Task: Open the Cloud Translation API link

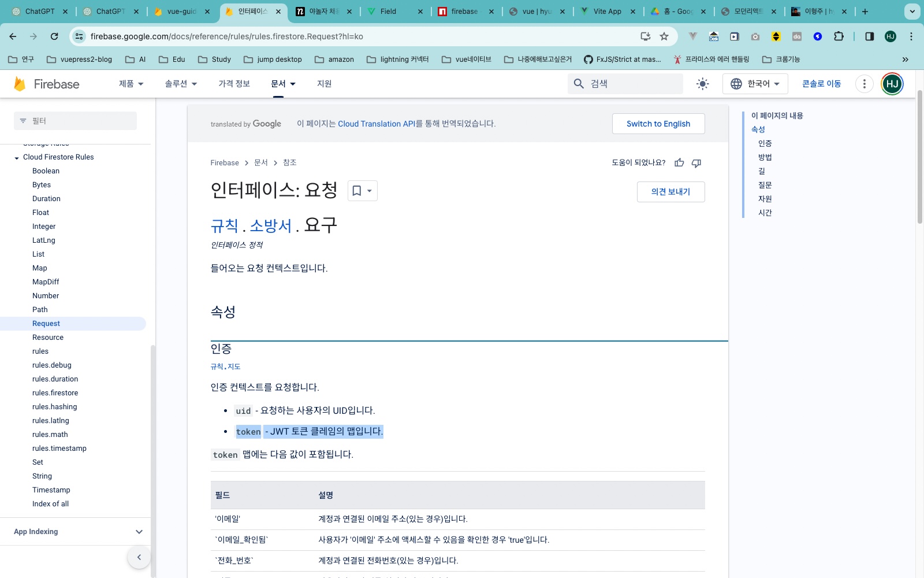Action: (x=377, y=124)
